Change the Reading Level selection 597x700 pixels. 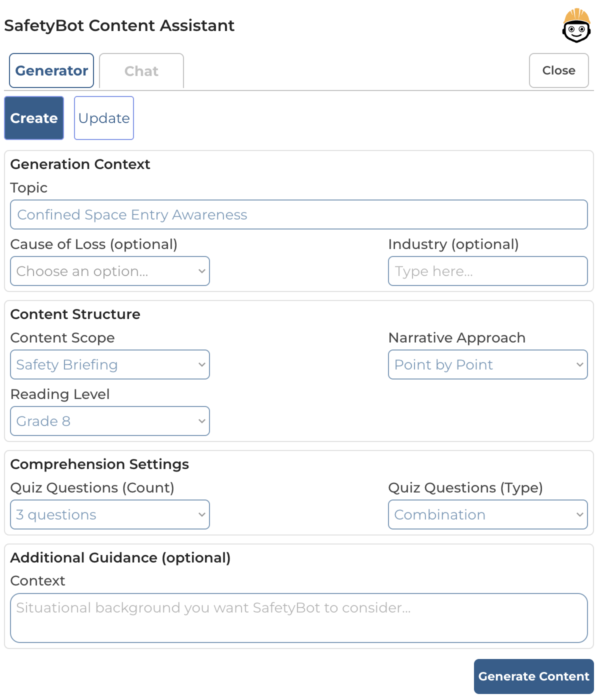click(x=109, y=421)
